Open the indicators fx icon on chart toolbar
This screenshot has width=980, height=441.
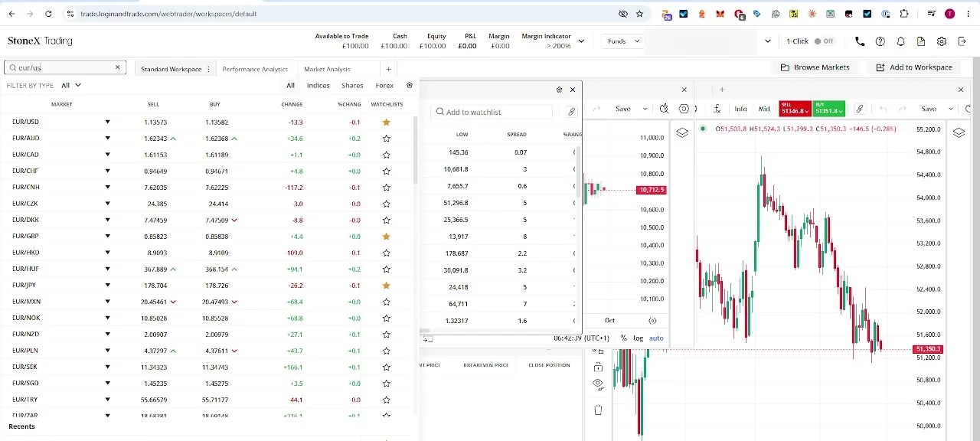click(717, 109)
